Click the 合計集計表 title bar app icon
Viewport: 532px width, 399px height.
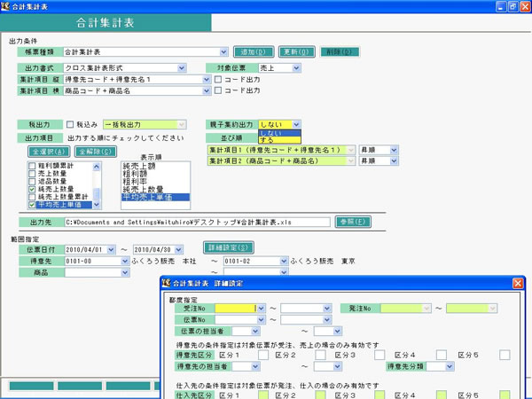(x=5, y=6)
